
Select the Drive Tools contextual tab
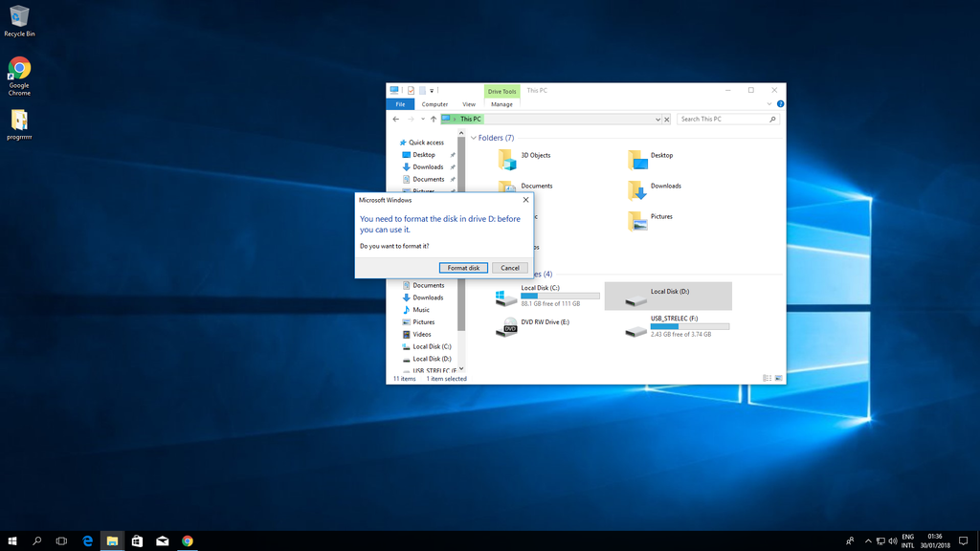(x=501, y=91)
